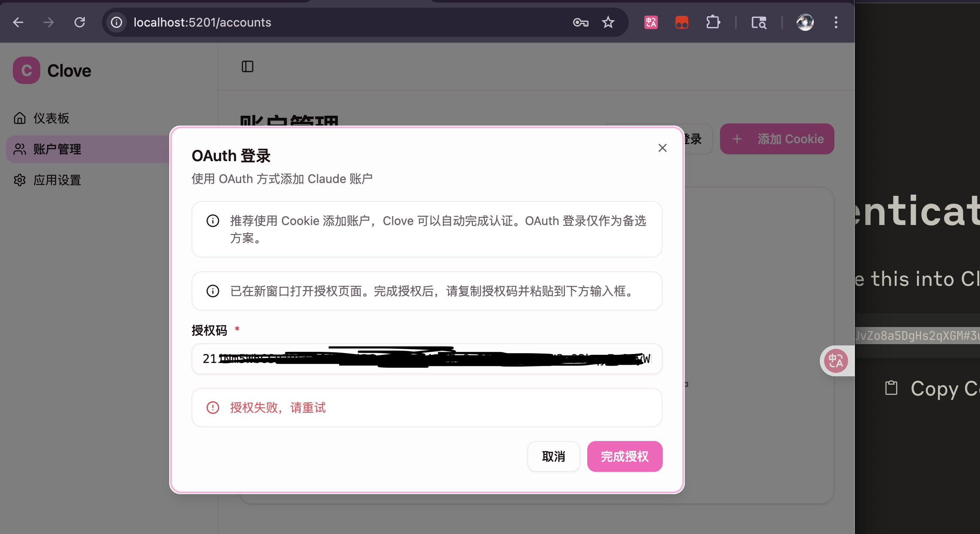Open the browser extensions puzzle icon
The height and width of the screenshot is (534, 980).
713,22
